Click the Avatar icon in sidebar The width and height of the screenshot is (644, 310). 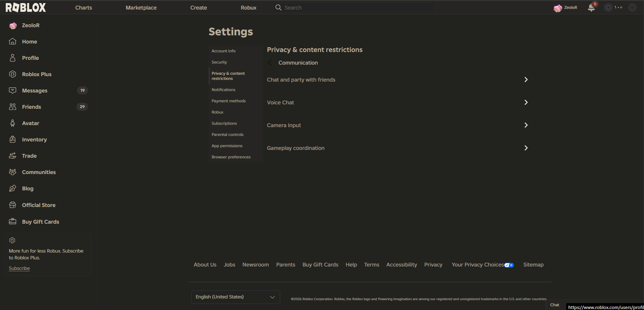13,123
